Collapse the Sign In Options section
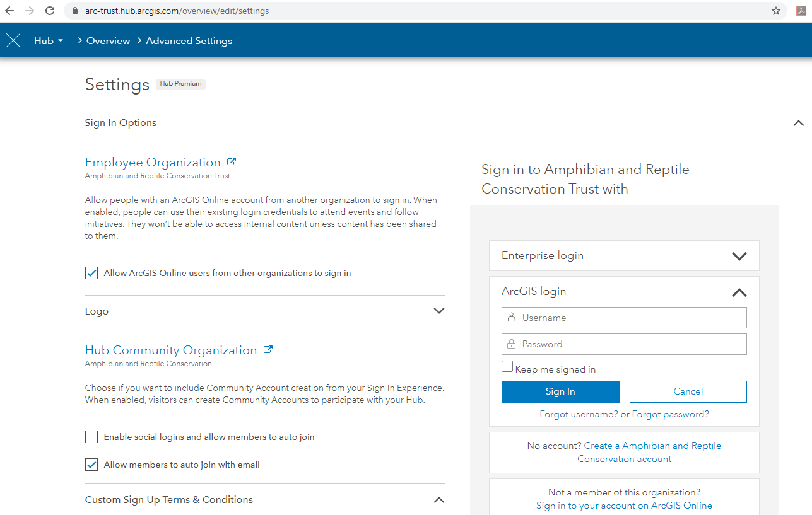812x515 pixels. pos(798,123)
